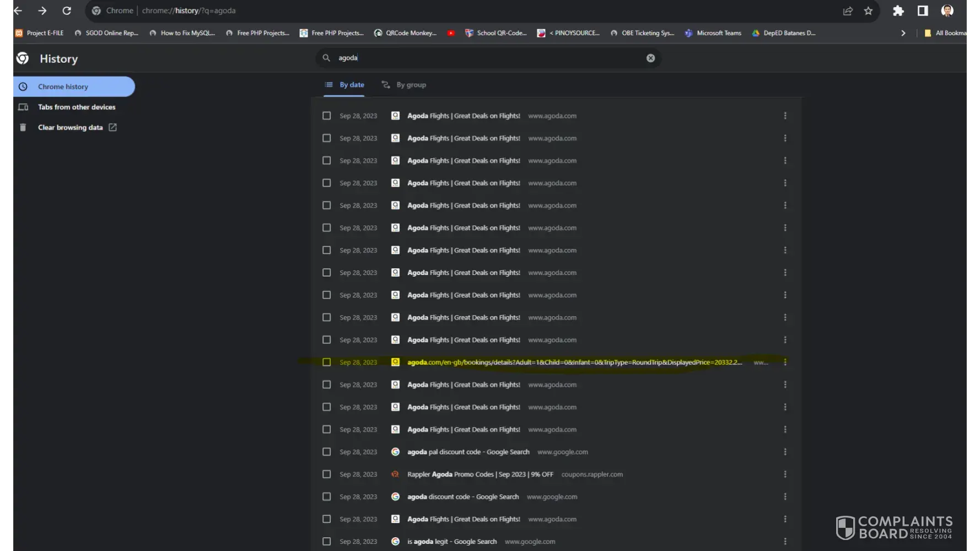This screenshot has height=551, width=980.
Task: Open three-dot menu for Rappler Agoda Promo entry
Action: point(785,474)
